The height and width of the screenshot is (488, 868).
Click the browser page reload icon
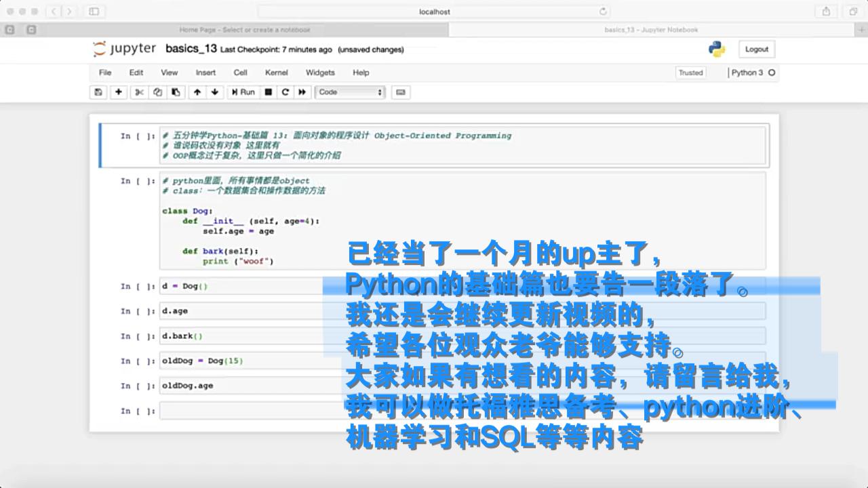tap(603, 12)
